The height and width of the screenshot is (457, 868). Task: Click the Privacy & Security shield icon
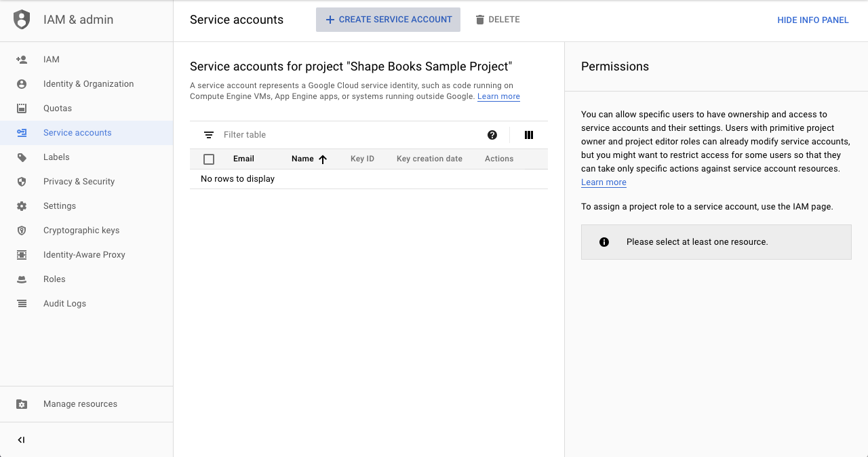point(22,182)
